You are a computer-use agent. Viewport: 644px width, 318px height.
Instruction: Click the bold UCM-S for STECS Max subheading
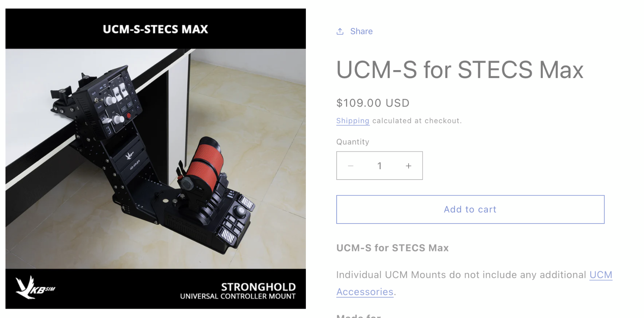[x=392, y=248]
